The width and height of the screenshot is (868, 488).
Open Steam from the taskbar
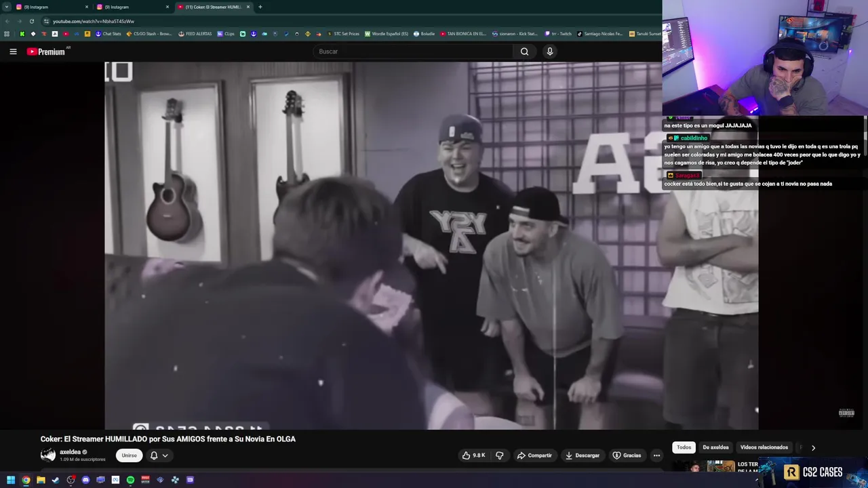pyautogui.click(x=56, y=480)
